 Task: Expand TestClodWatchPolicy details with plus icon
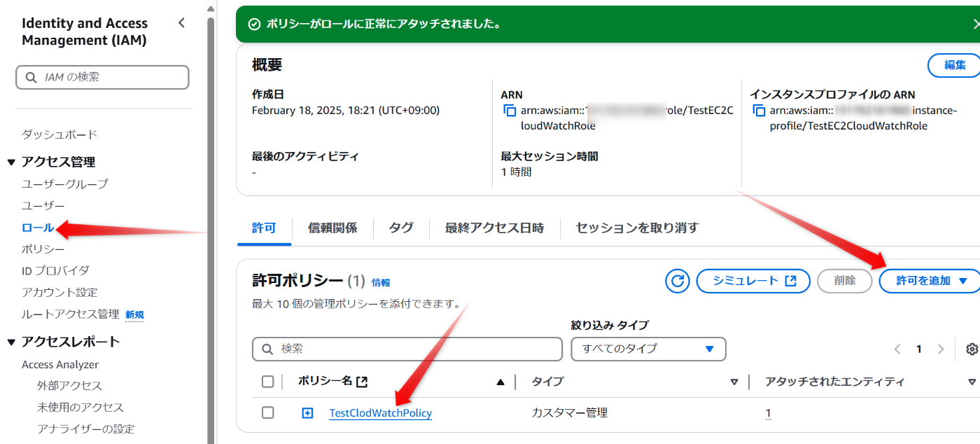[307, 413]
